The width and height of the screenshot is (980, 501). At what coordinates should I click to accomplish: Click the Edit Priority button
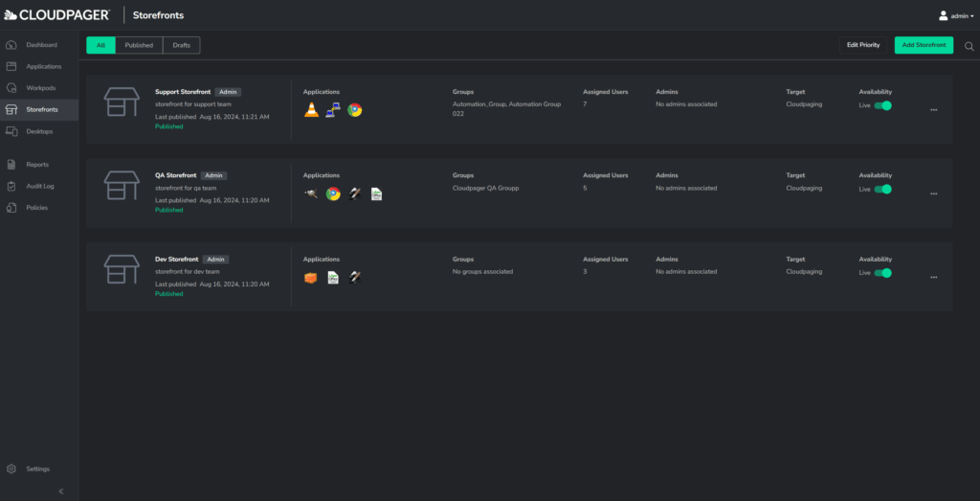point(863,45)
